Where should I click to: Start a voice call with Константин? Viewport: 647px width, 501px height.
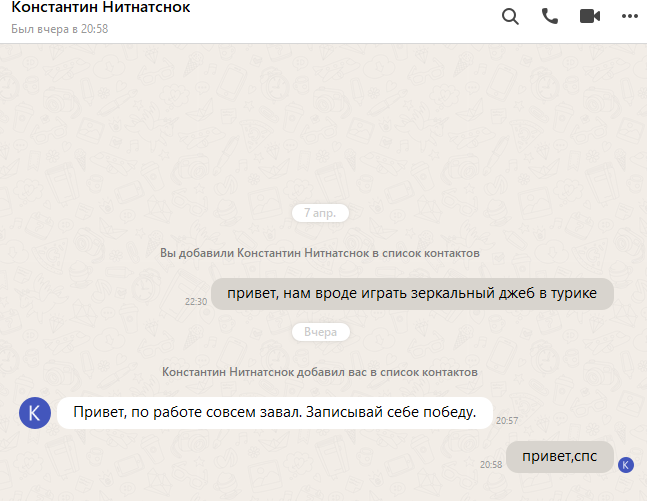click(x=550, y=17)
